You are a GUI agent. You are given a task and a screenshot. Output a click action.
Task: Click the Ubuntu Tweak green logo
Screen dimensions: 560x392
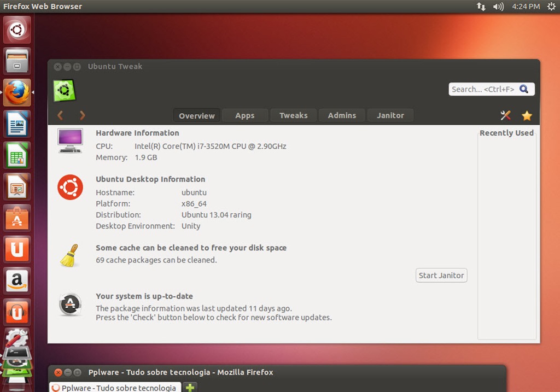(65, 90)
